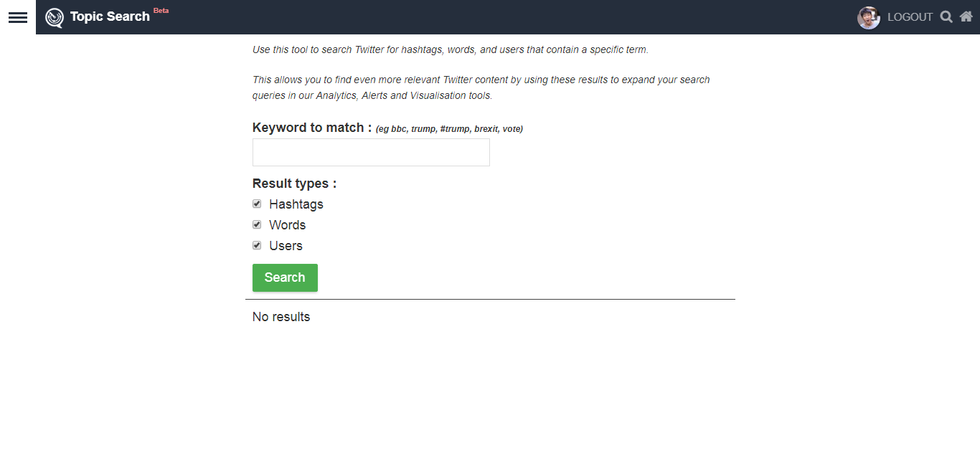Uncheck the Words checkbox
The width and height of the screenshot is (980, 471).
coord(257,224)
